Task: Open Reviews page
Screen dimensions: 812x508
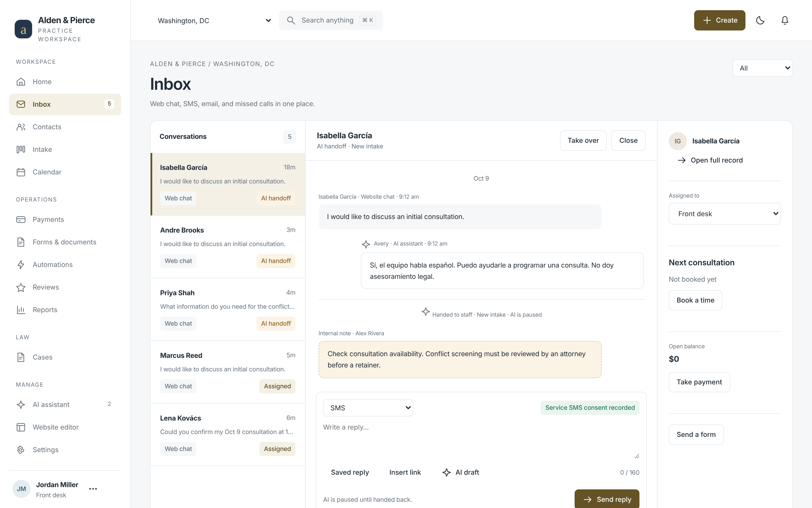Action: [65, 287]
